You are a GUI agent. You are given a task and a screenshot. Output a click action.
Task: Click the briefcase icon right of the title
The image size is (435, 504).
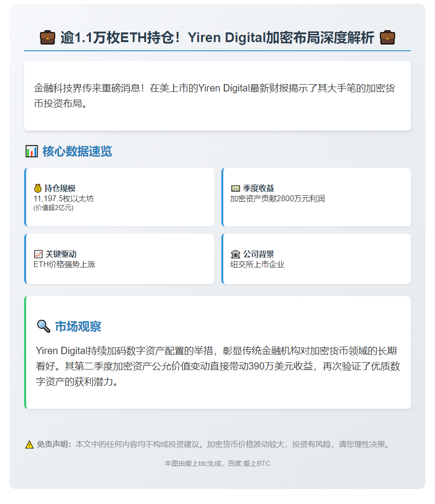pyautogui.click(x=388, y=37)
